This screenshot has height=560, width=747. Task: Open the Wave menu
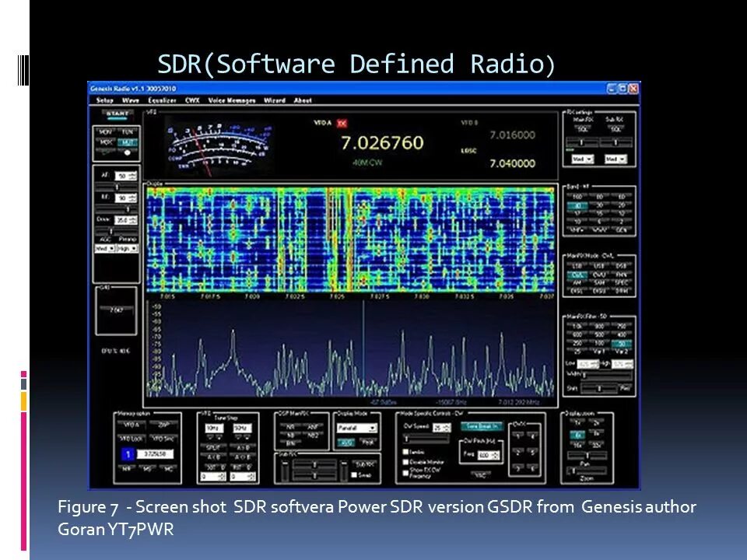point(131,100)
